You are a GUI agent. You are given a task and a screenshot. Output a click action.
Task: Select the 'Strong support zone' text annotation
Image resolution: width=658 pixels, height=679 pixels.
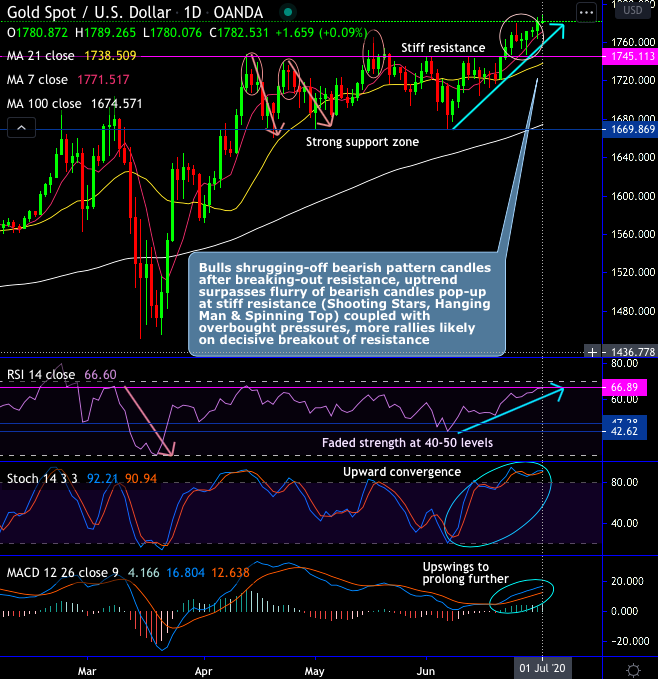[x=362, y=142]
